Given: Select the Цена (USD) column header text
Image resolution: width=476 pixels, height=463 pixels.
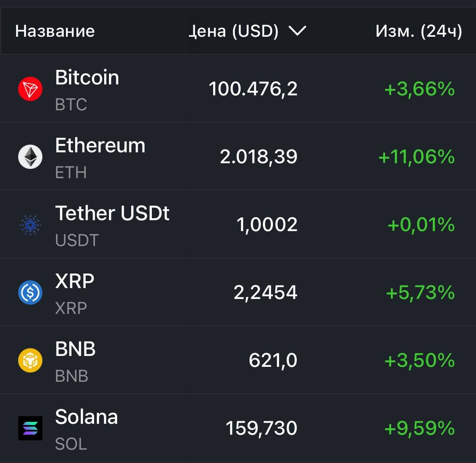Looking at the screenshot, I should 234,31.
